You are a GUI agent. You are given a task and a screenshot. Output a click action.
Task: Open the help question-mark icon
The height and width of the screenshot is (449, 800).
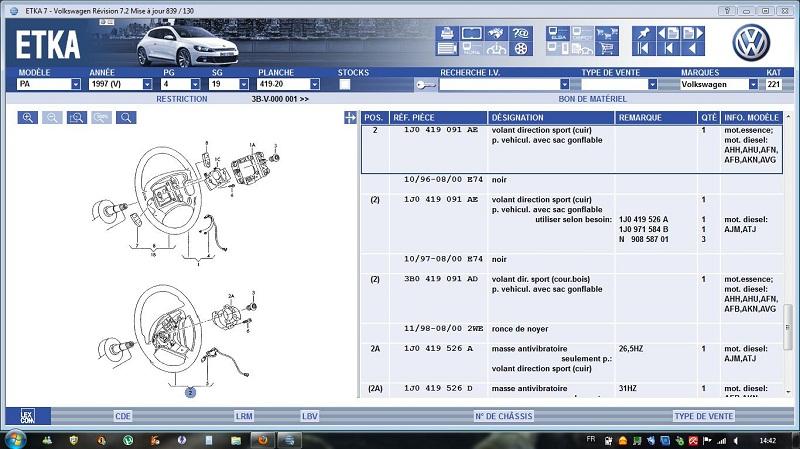click(x=520, y=33)
